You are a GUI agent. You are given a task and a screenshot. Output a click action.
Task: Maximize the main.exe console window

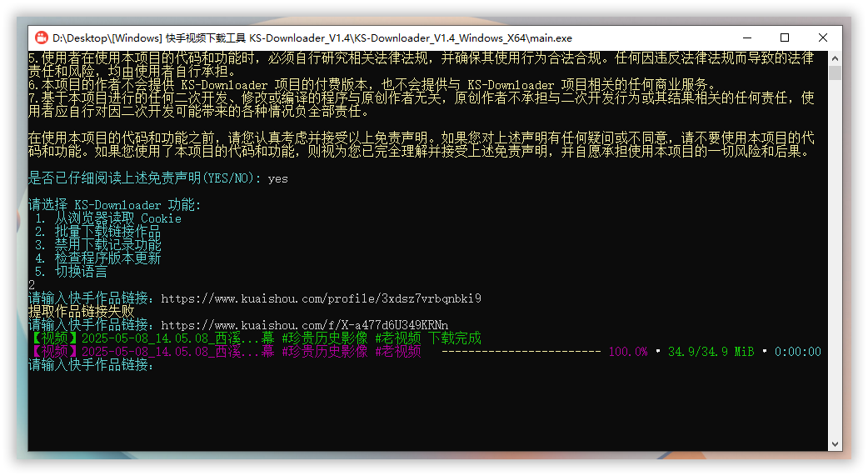click(785, 38)
